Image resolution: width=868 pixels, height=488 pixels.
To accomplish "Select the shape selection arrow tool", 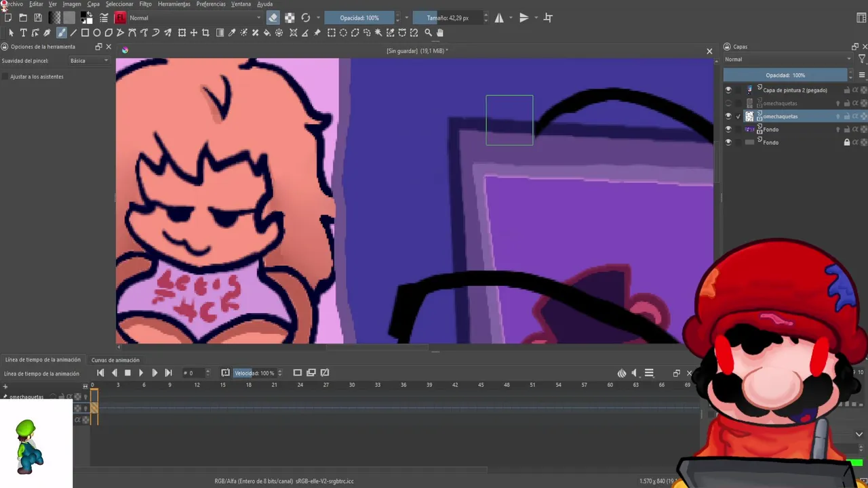I will tap(11, 33).
